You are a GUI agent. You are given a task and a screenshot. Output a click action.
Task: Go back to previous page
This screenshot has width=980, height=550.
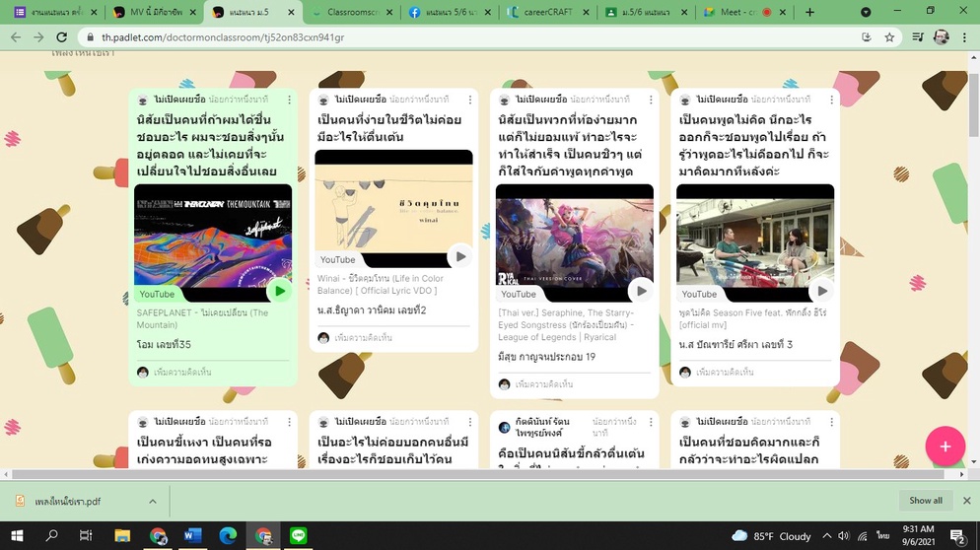tap(16, 37)
